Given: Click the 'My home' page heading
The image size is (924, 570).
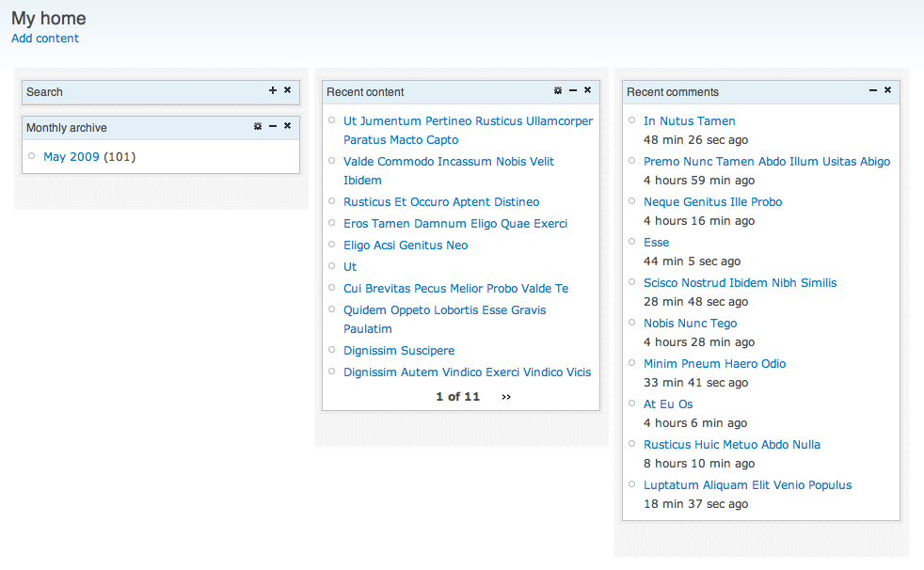Looking at the screenshot, I should click(48, 18).
